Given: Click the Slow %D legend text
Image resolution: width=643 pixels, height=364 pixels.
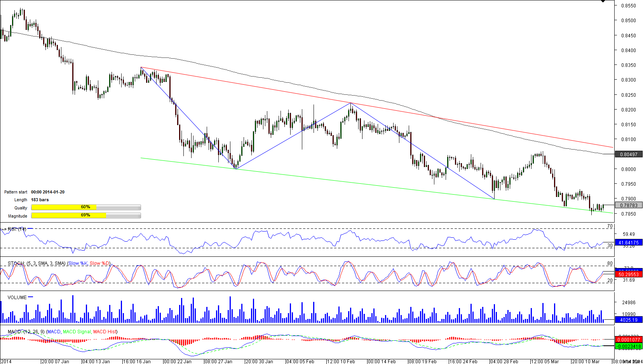Looking at the screenshot, I should [x=99, y=263].
